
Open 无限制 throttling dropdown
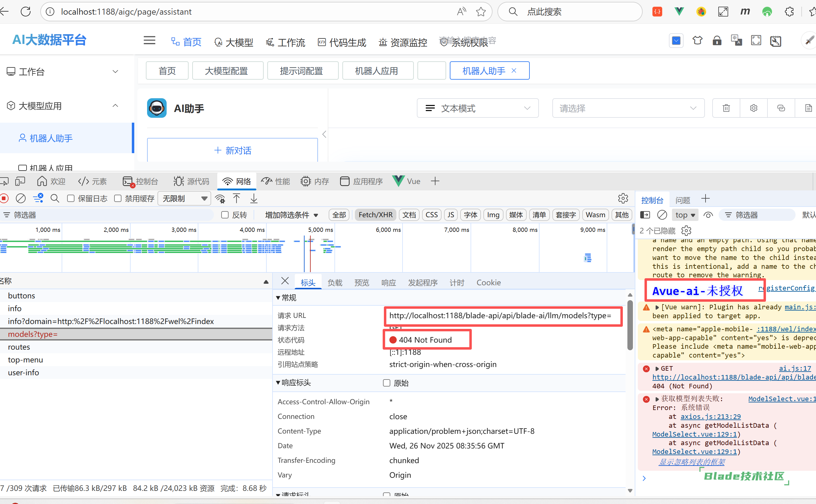click(184, 199)
